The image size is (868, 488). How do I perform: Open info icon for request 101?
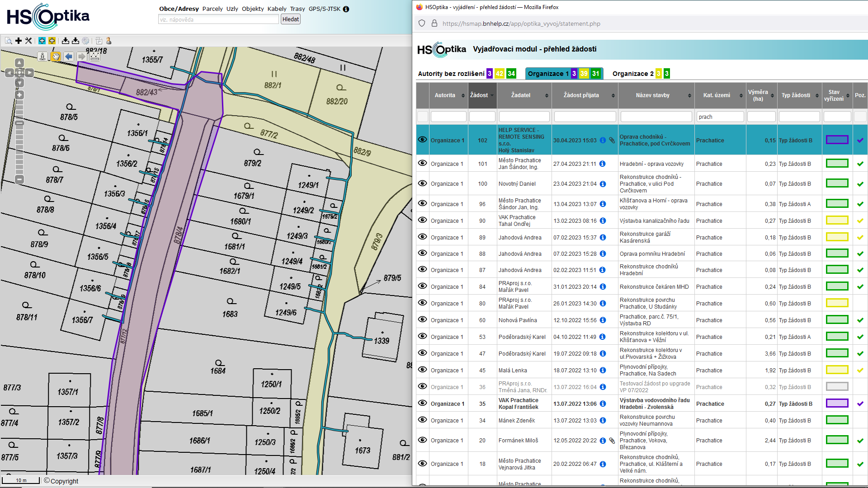tap(603, 164)
